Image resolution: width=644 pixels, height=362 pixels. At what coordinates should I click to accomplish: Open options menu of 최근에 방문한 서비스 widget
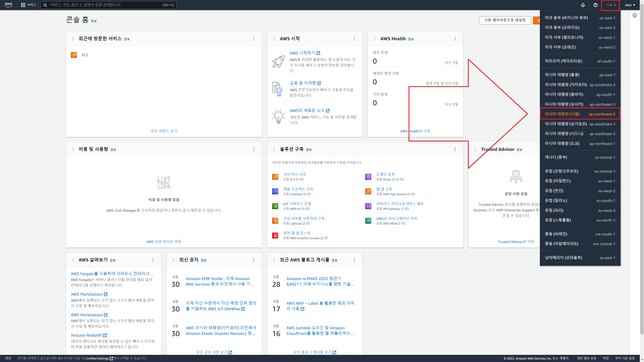(254, 39)
